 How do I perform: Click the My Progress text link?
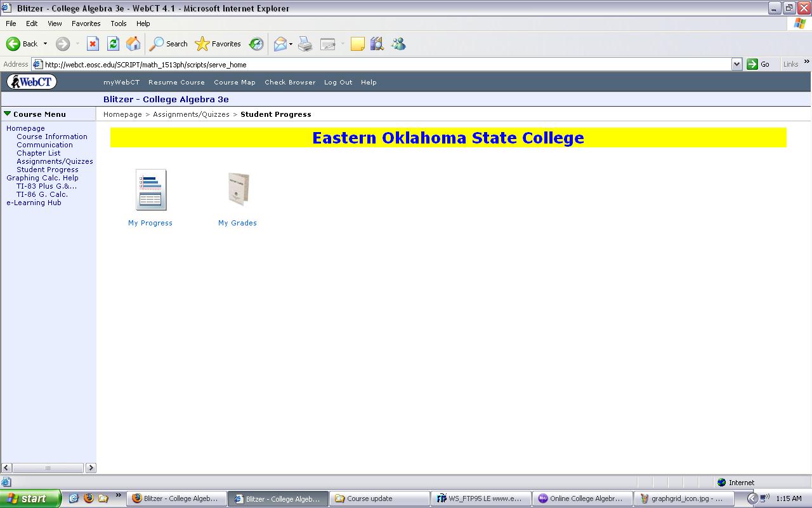(150, 223)
